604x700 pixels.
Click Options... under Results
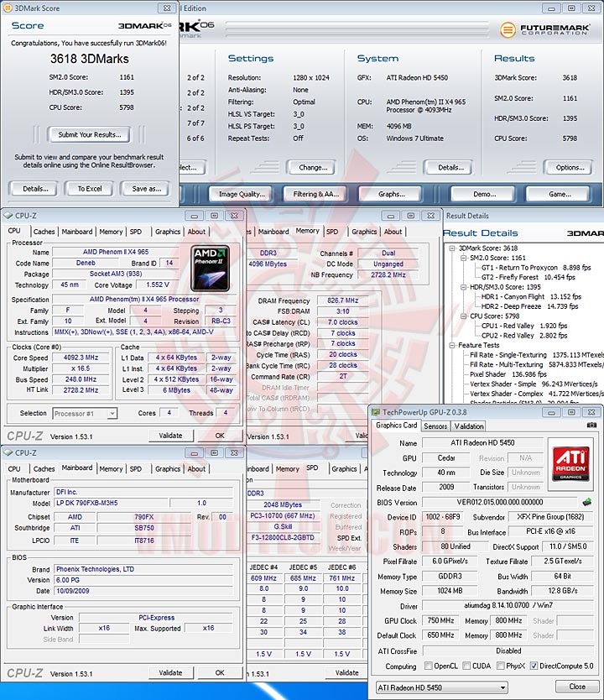coord(570,167)
